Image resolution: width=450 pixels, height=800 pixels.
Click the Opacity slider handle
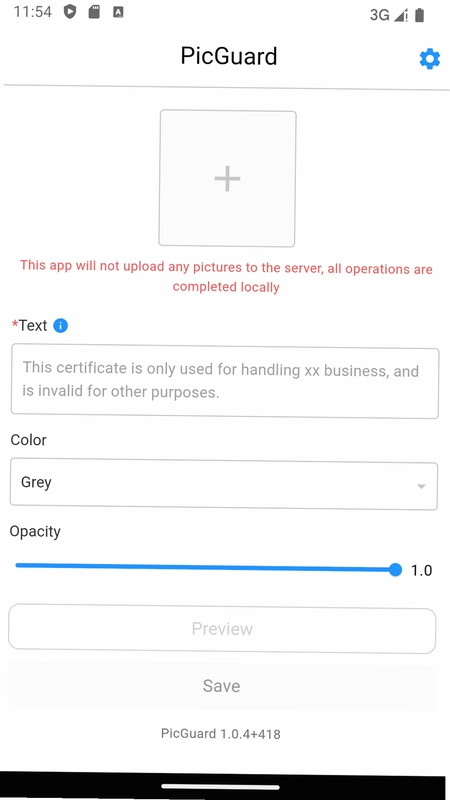click(x=395, y=570)
